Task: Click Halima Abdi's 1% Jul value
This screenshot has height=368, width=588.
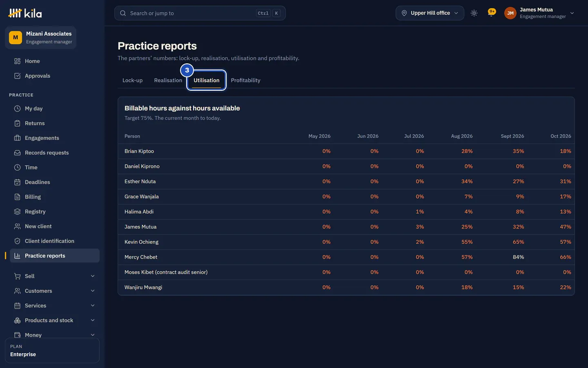Action: (x=420, y=212)
